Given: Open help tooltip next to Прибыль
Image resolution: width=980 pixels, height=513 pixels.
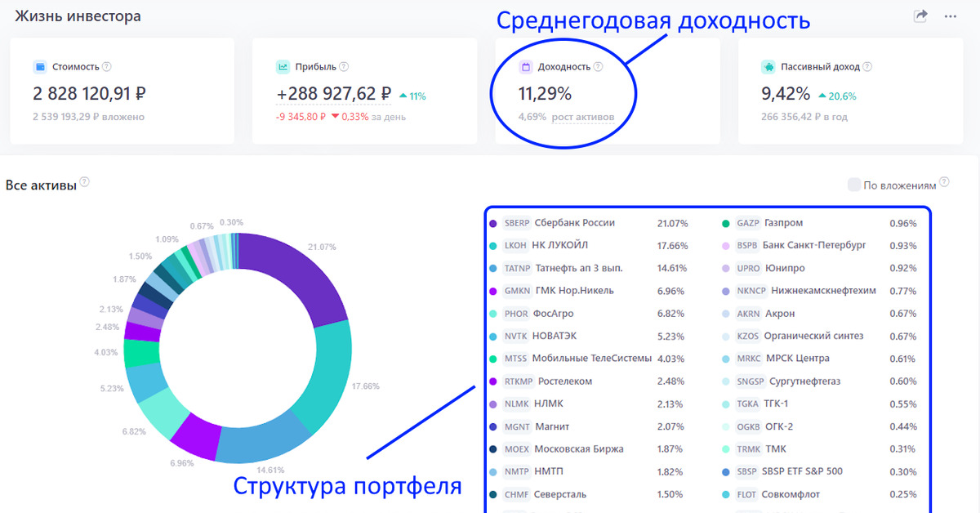Looking at the screenshot, I should (344, 67).
